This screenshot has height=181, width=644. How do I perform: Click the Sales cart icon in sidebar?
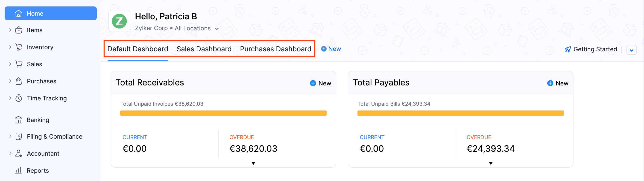(19, 64)
